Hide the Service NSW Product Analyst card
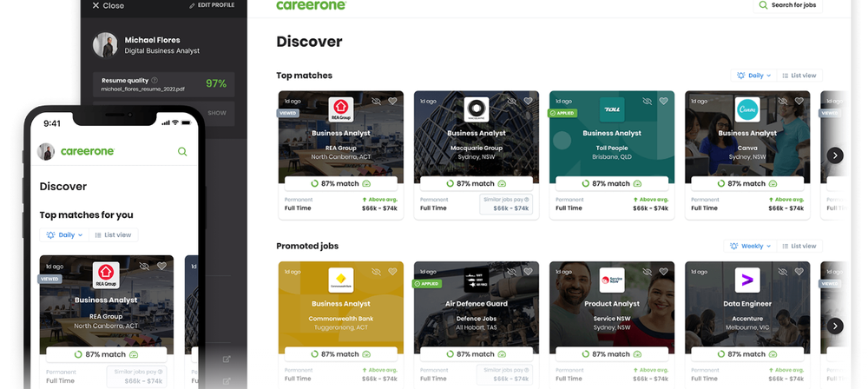This screenshot has width=868, height=389. [x=648, y=272]
